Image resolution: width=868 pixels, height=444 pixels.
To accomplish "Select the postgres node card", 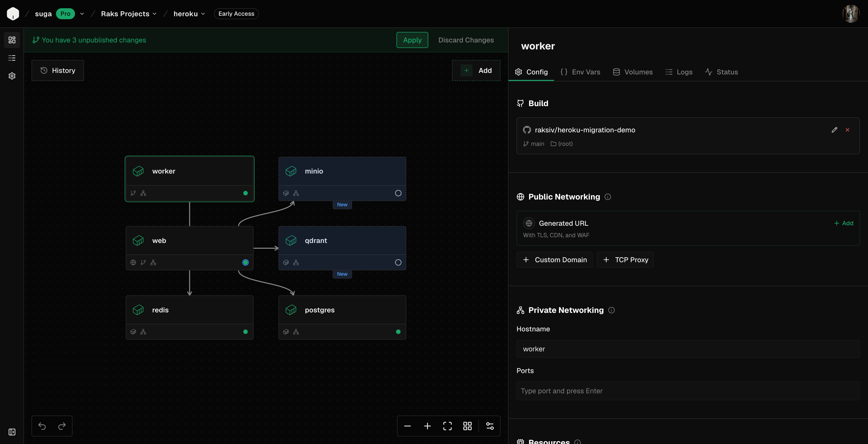I will click(342, 317).
